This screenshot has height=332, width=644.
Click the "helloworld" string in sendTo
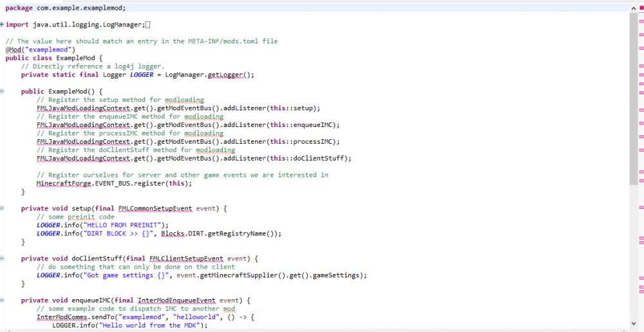[196, 317]
